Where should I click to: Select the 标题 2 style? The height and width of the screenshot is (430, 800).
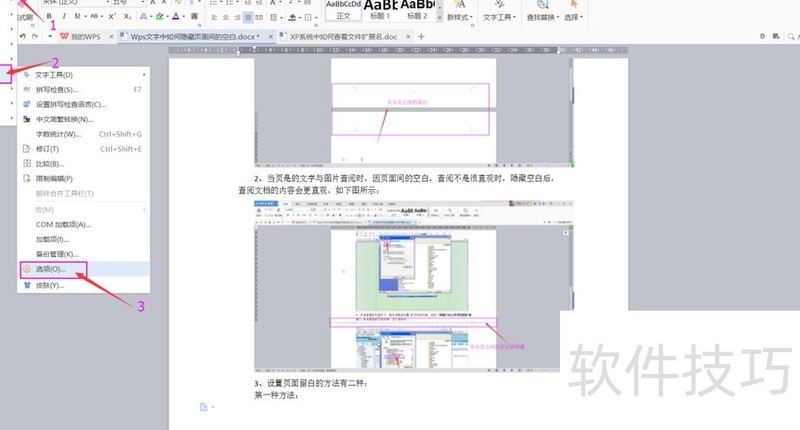pos(417,10)
